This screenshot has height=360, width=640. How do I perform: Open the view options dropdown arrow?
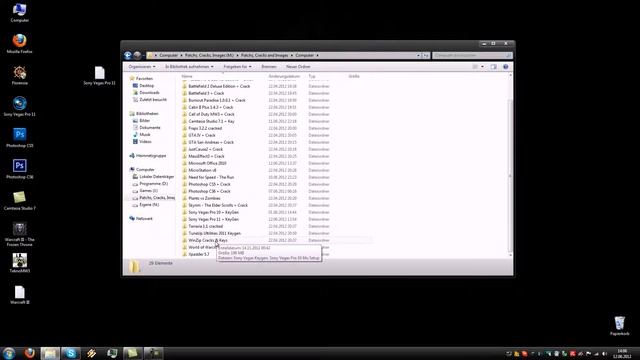tap(482, 67)
